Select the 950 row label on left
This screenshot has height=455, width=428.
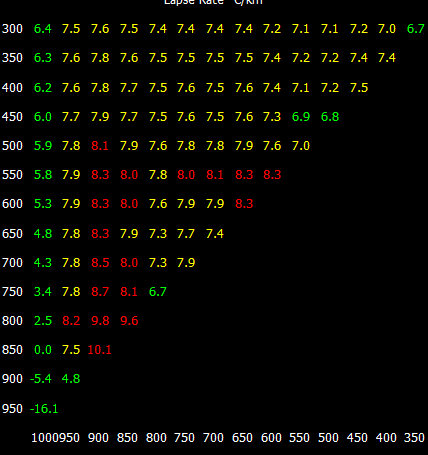point(12,408)
